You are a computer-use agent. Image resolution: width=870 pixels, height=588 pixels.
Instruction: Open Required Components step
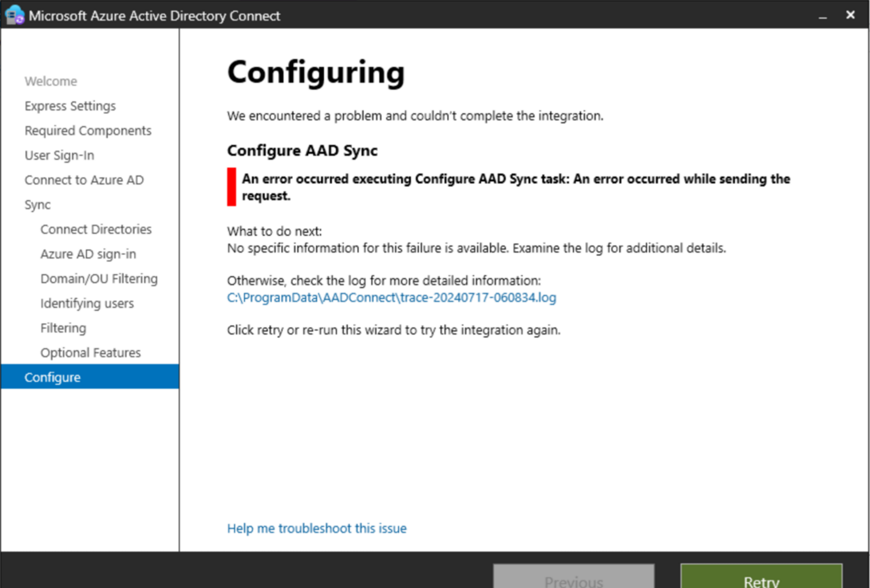click(x=88, y=131)
